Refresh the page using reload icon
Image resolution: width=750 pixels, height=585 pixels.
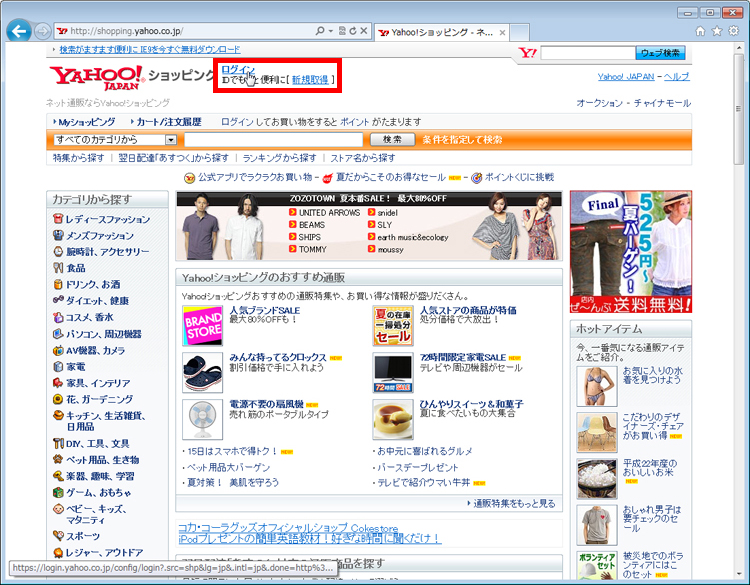[x=353, y=31]
